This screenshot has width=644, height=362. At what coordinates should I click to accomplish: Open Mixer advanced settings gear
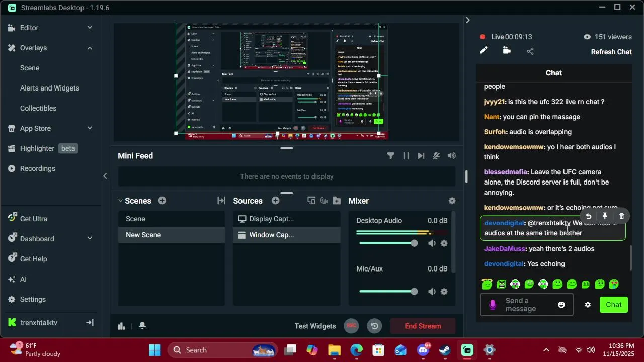point(452,201)
